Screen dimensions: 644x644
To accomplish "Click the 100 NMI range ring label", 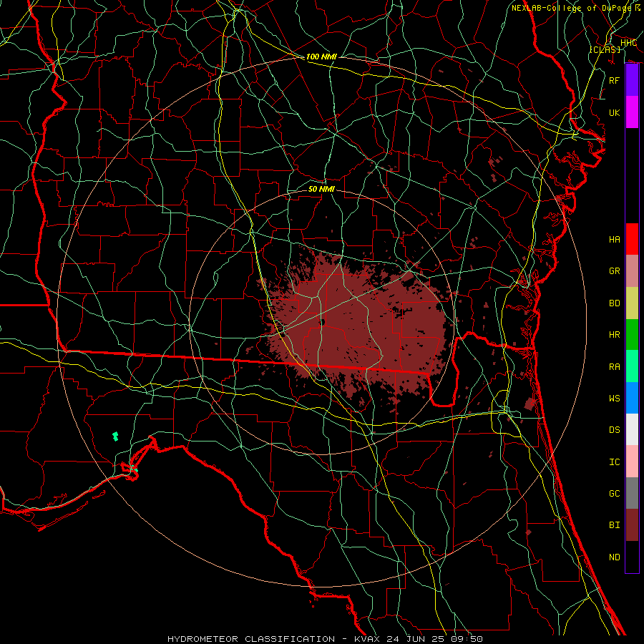I will click(321, 57).
